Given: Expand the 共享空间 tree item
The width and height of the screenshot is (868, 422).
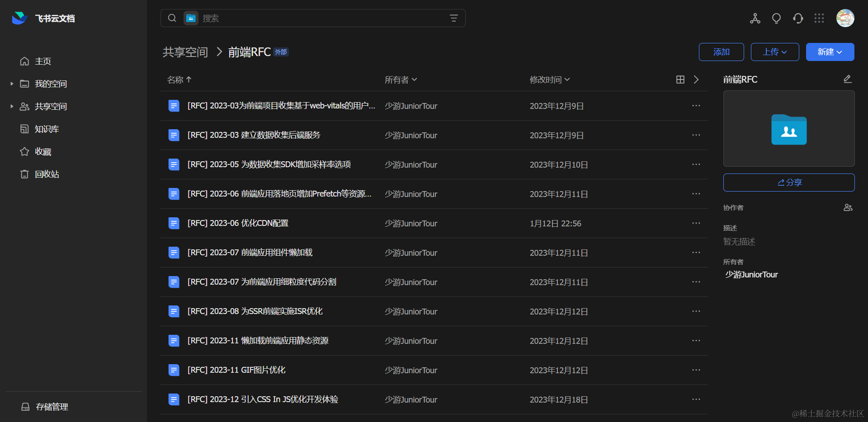Looking at the screenshot, I should pos(12,106).
